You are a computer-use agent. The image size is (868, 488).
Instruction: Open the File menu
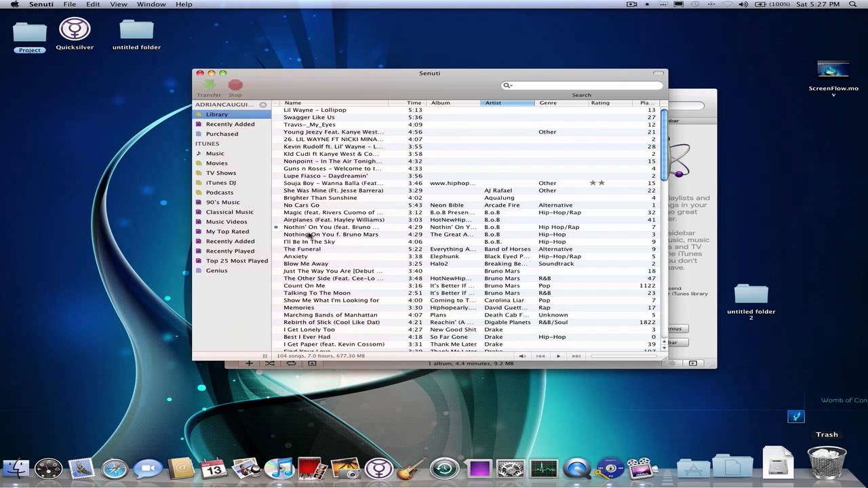pyautogui.click(x=70, y=4)
